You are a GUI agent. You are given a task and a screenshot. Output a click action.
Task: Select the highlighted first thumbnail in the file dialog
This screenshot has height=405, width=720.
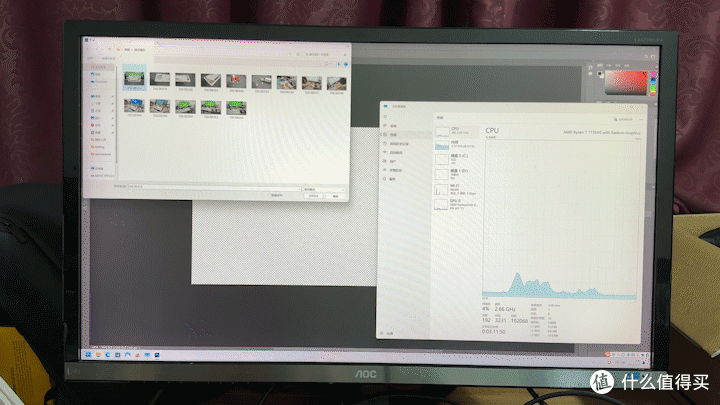(134, 78)
